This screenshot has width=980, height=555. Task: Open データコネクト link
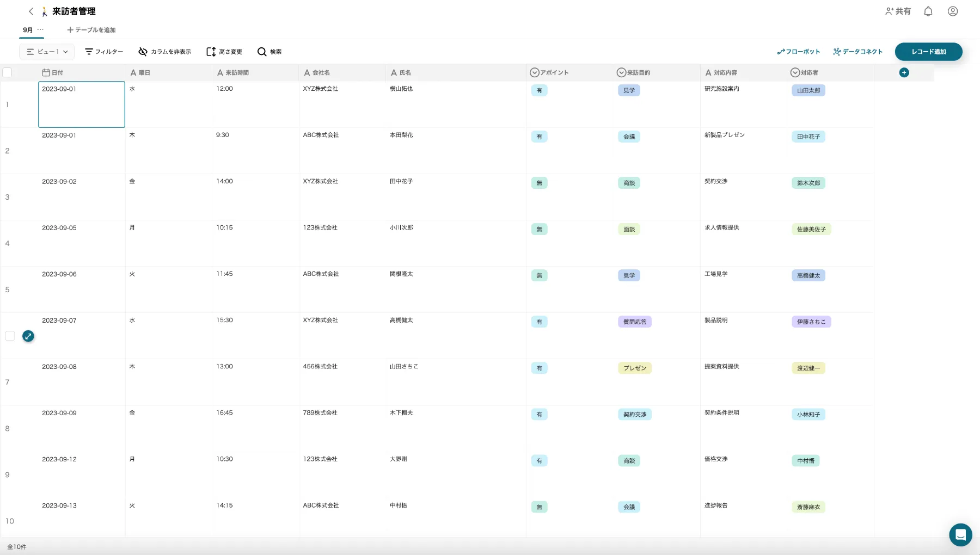(x=858, y=52)
